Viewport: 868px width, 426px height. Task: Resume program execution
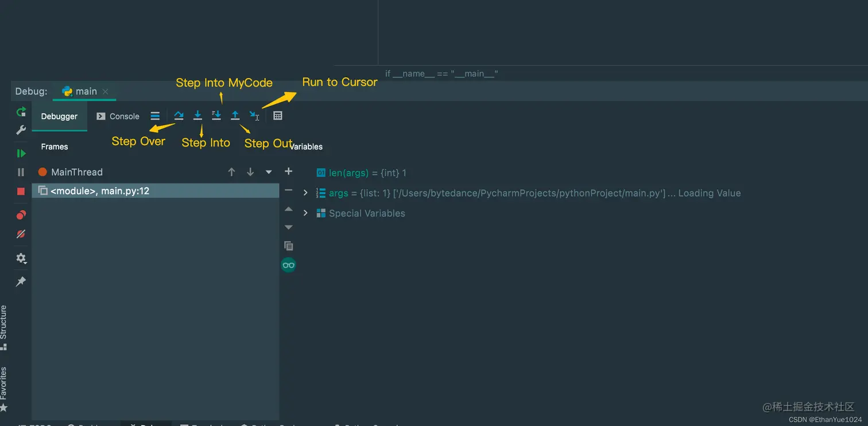pyautogui.click(x=21, y=153)
